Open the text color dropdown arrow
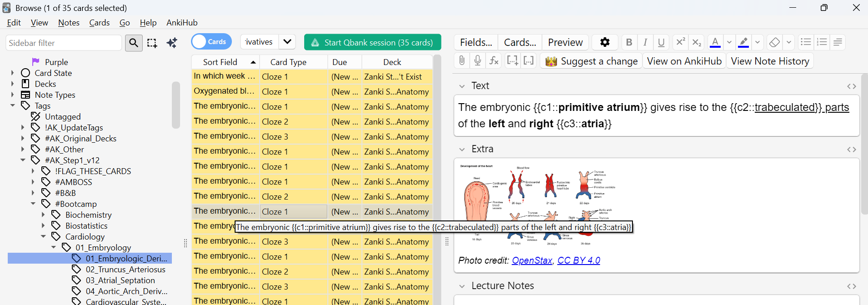 (x=729, y=42)
